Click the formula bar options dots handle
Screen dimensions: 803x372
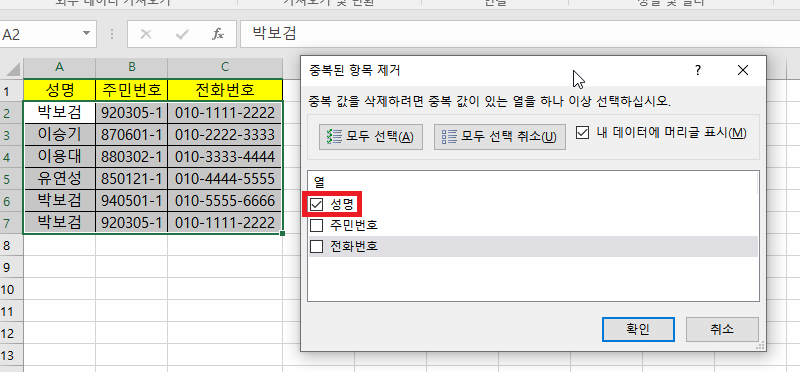(x=112, y=34)
